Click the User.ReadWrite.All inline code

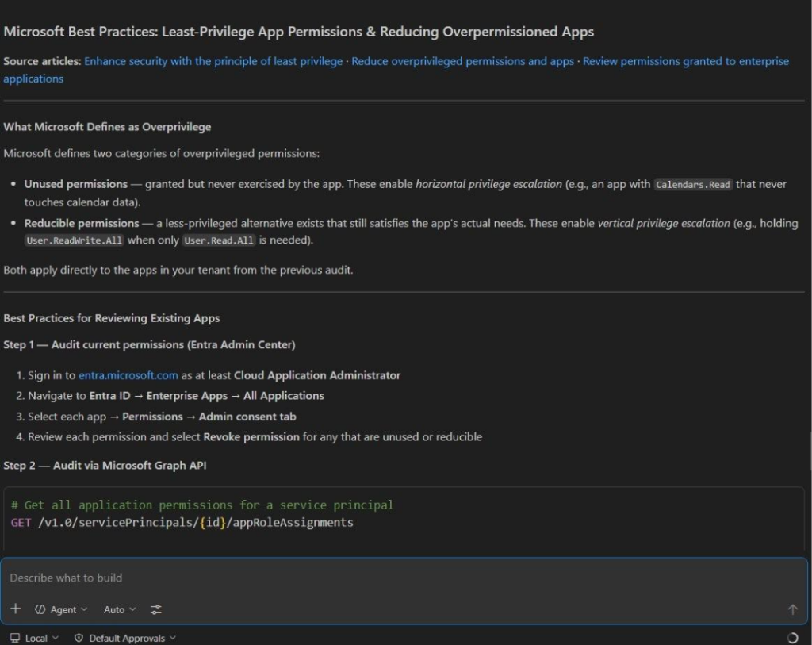click(74, 240)
